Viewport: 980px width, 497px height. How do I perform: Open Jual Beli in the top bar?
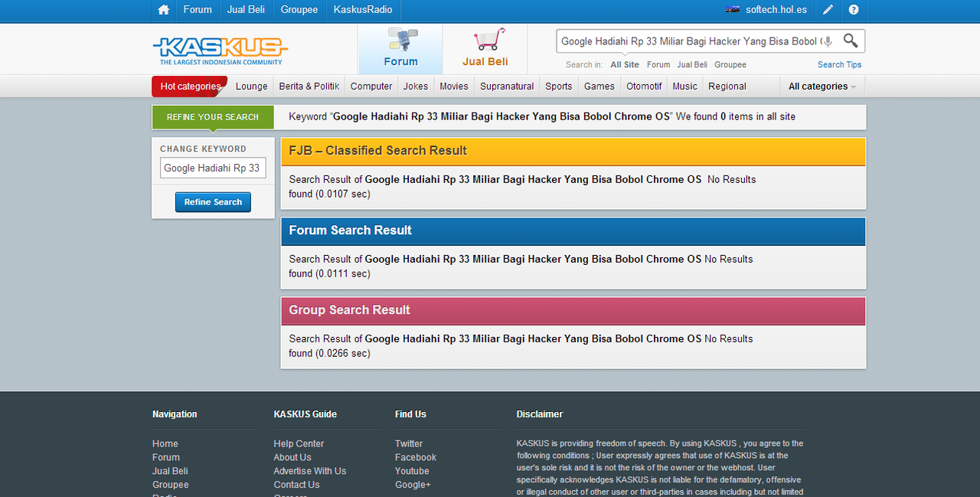pyautogui.click(x=246, y=10)
